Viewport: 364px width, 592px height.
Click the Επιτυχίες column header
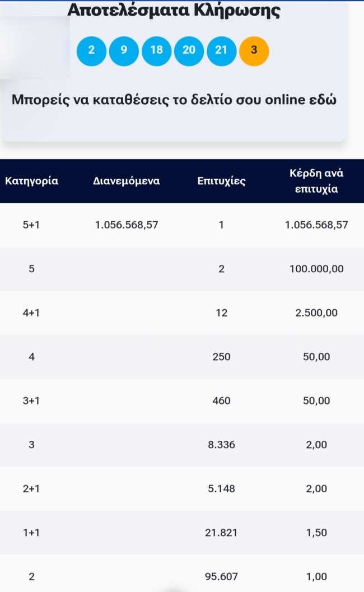coord(221,180)
